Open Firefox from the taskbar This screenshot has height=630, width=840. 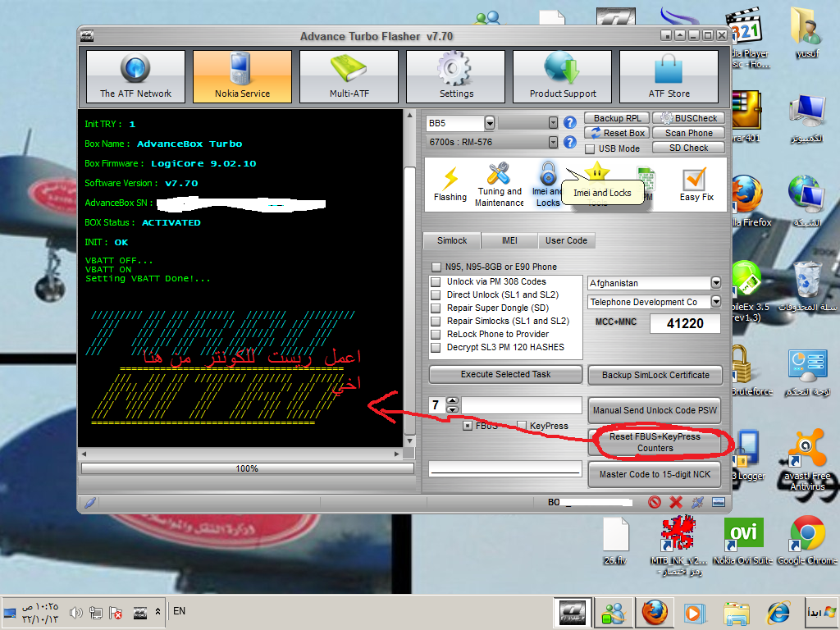(x=655, y=612)
